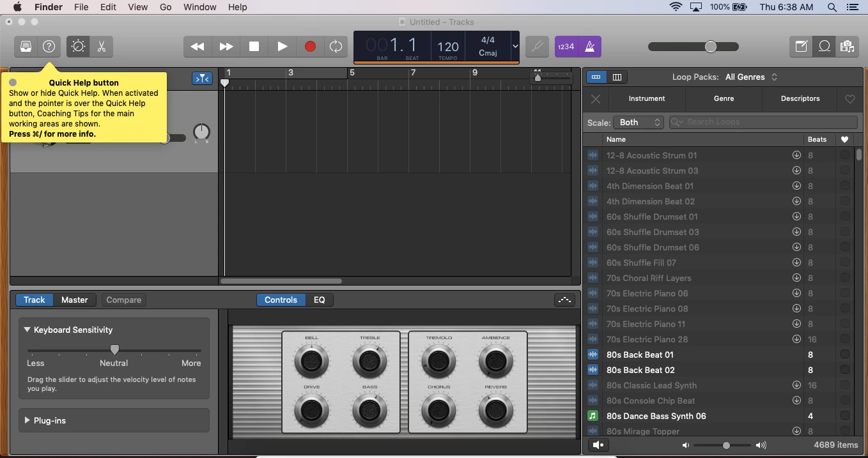This screenshot has width=868, height=458.
Task: Open the Note Pad icon
Action: click(x=801, y=47)
